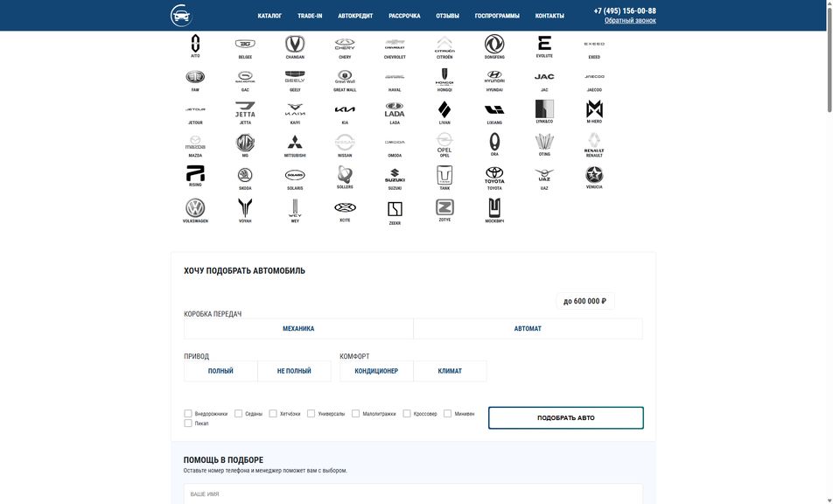Select Кондиционер comfort option
The image size is (833, 504).
(376, 371)
